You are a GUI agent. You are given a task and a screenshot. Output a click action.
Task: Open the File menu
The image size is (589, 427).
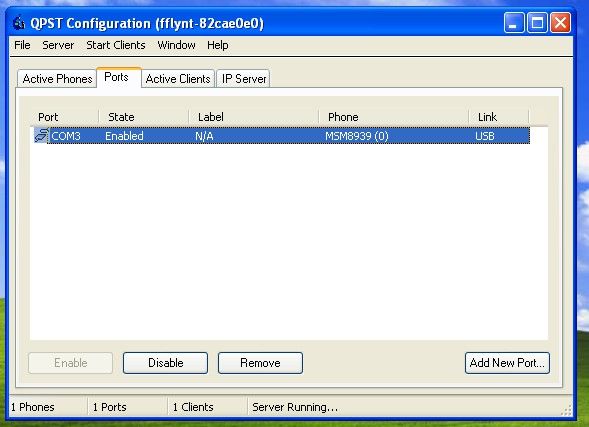click(x=22, y=45)
